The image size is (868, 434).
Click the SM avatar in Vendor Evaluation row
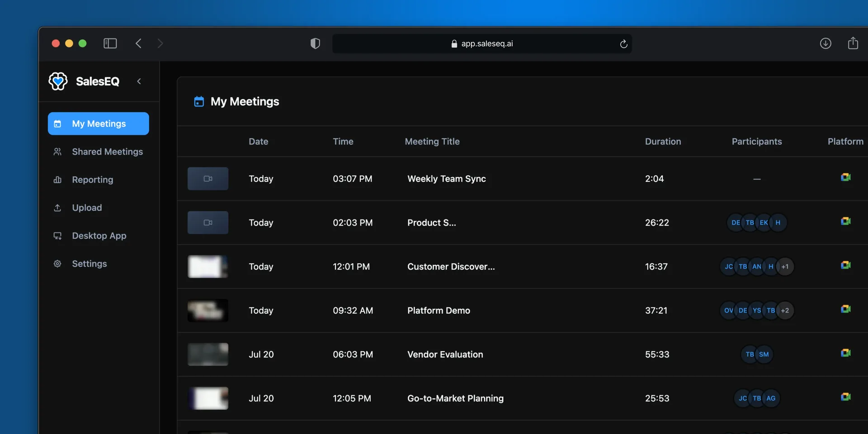[x=764, y=354]
